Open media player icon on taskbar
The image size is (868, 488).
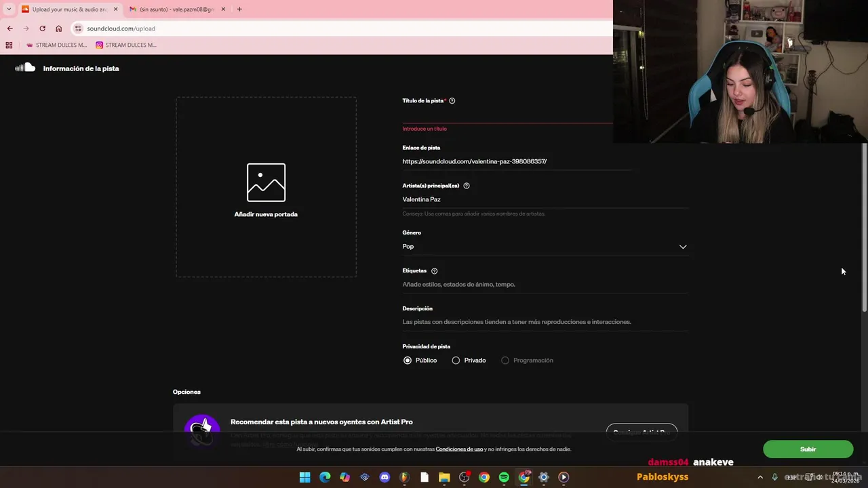tap(564, 477)
